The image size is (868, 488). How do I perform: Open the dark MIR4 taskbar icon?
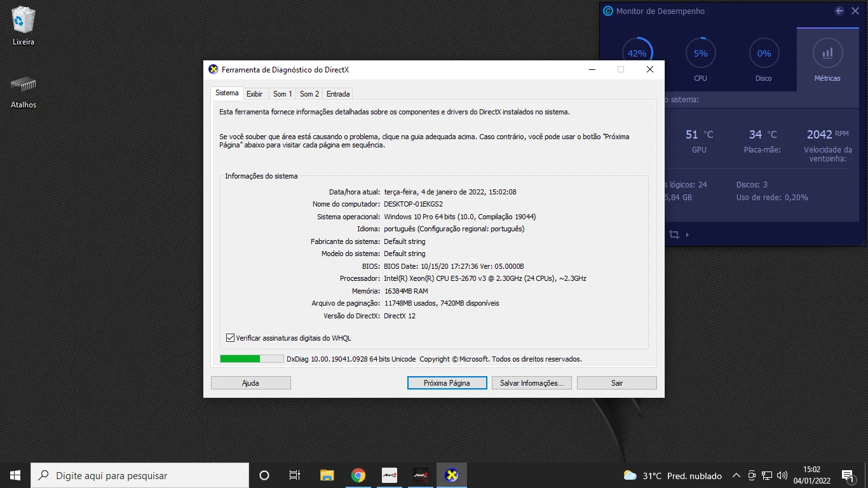pyautogui.click(x=421, y=475)
